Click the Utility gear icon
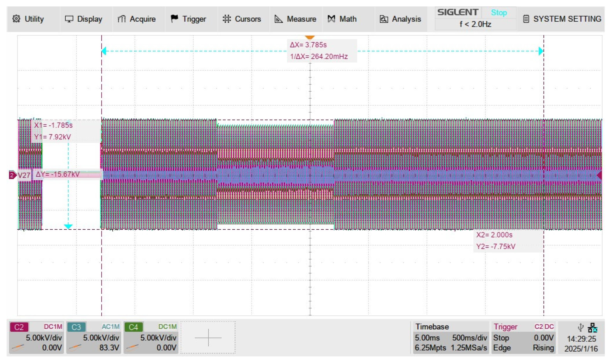Viewport: 612px width, 364px height. coord(16,19)
